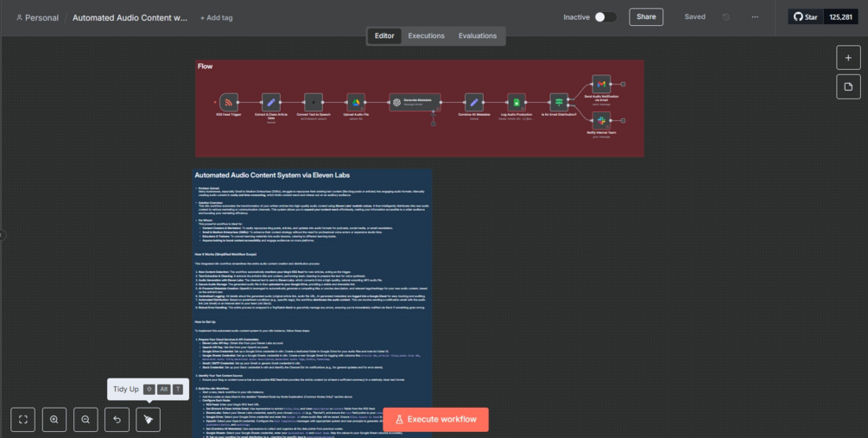868x438 pixels.
Task: Open the Extract & Clean Article Data node
Action: click(270, 103)
